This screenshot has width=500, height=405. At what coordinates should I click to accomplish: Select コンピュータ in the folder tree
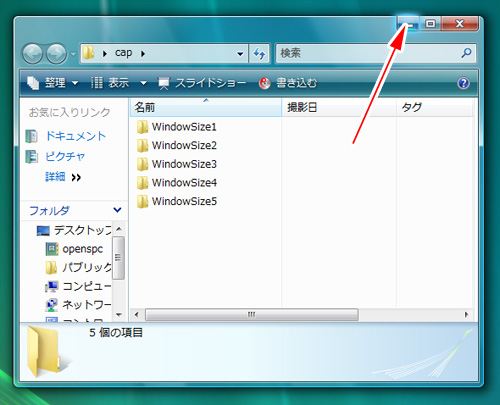pos(87,286)
